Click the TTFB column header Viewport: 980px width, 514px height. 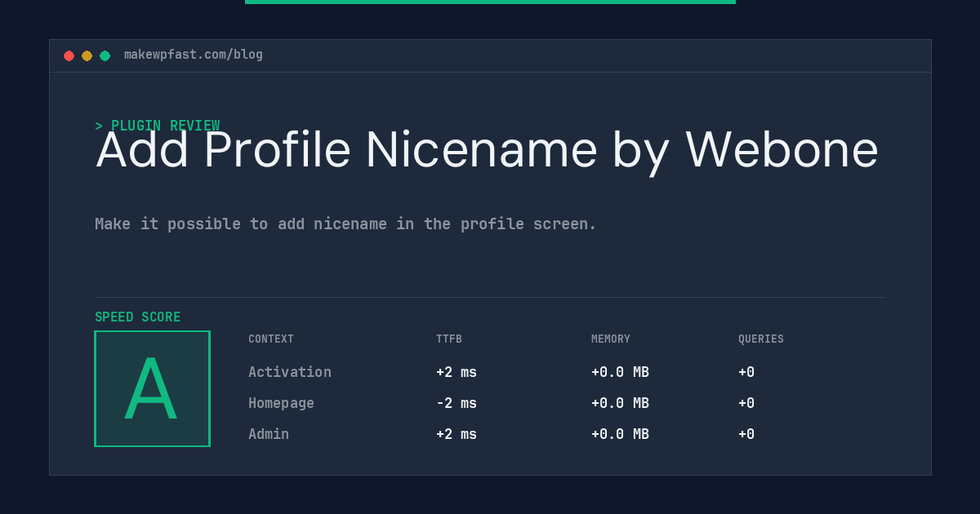pyautogui.click(x=449, y=339)
